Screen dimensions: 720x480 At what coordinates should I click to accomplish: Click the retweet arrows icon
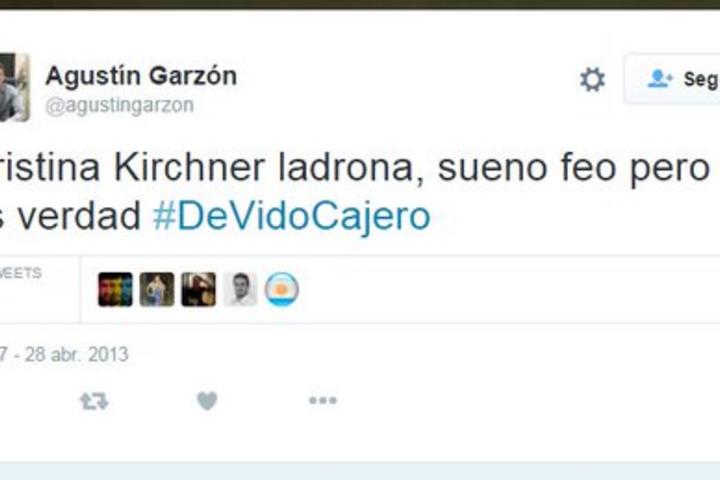pyautogui.click(x=94, y=401)
